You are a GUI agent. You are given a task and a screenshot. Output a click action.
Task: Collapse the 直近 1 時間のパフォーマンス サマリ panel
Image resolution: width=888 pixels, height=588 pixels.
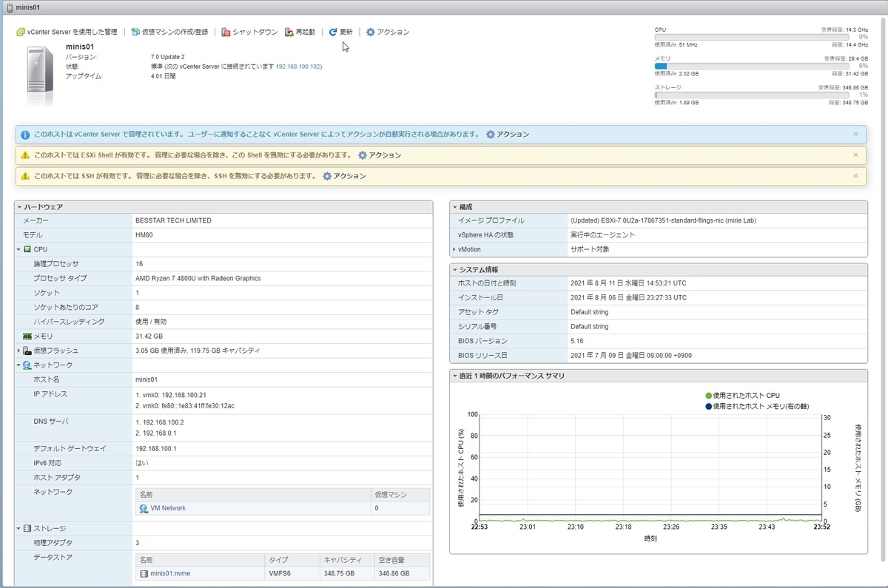point(455,376)
